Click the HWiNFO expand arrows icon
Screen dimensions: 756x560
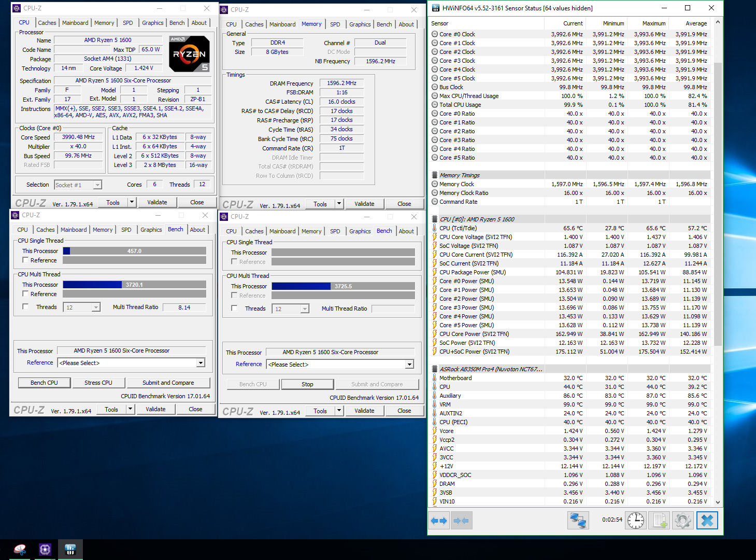(439, 520)
